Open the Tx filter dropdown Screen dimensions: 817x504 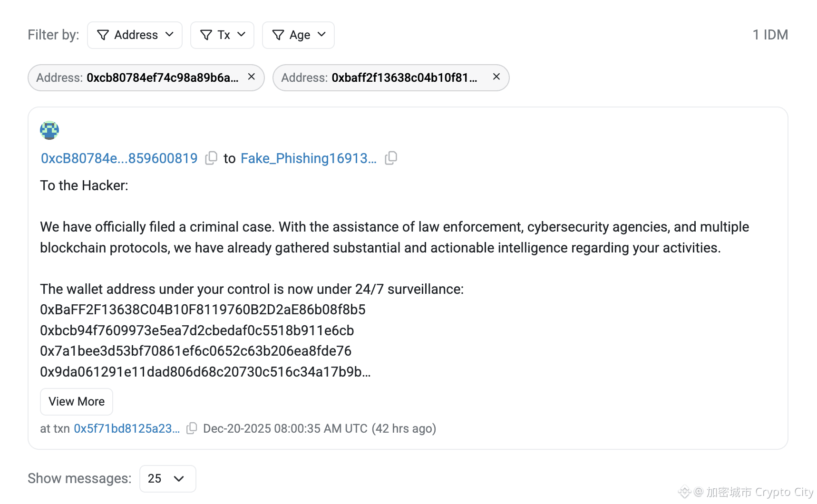click(222, 35)
